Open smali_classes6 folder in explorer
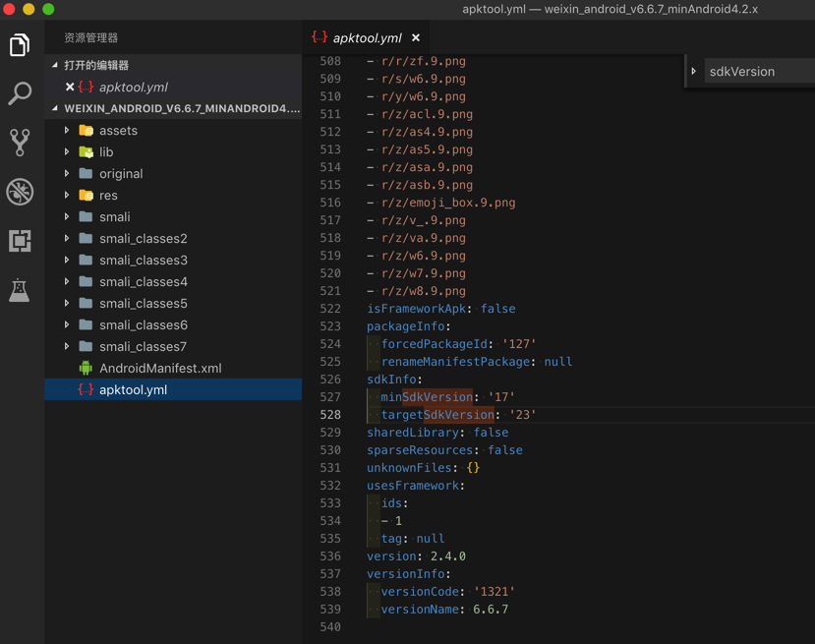The width and height of the screenshot is (815, 644). (x=173, y=324)
